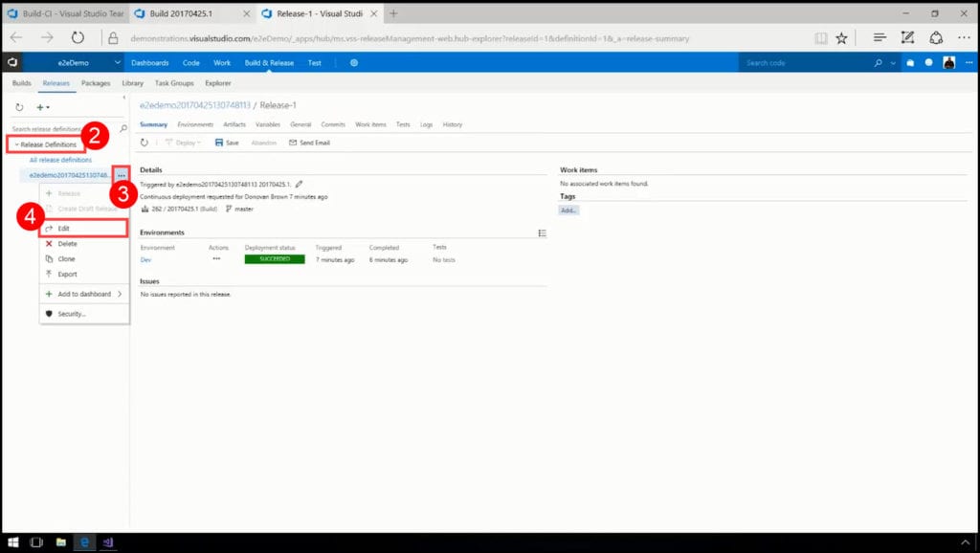
Task: Click the SUCCEEDED deployment status bar
Action: click(x=275, y=259)
